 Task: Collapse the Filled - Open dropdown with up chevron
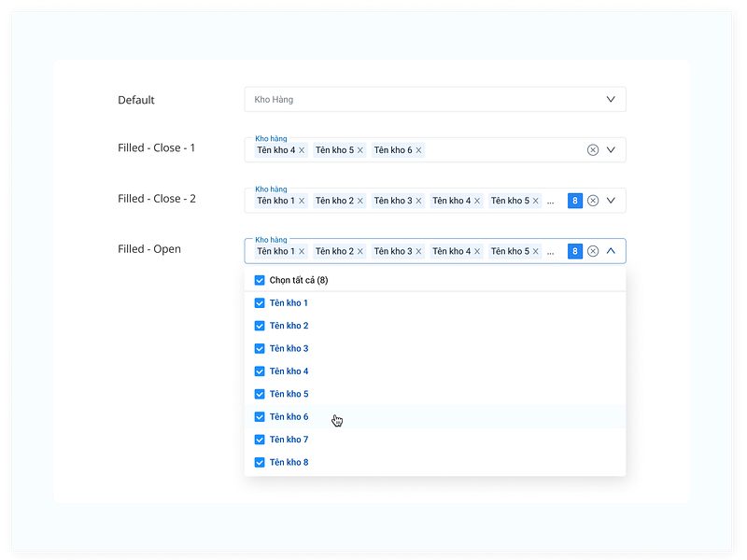point(611,251)
